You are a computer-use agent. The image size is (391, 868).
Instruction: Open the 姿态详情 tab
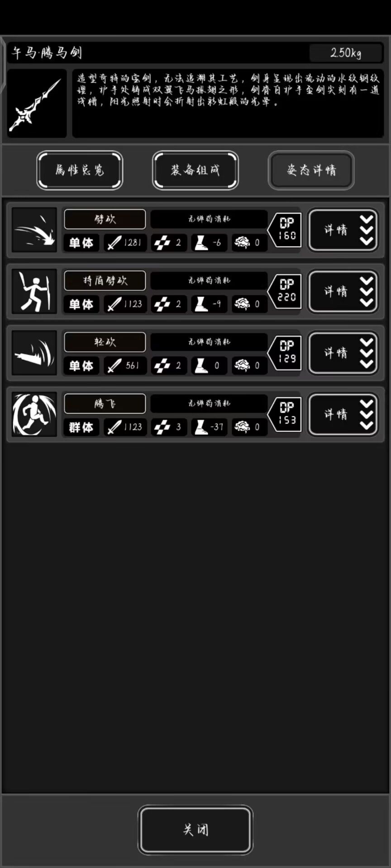point(311,170)
